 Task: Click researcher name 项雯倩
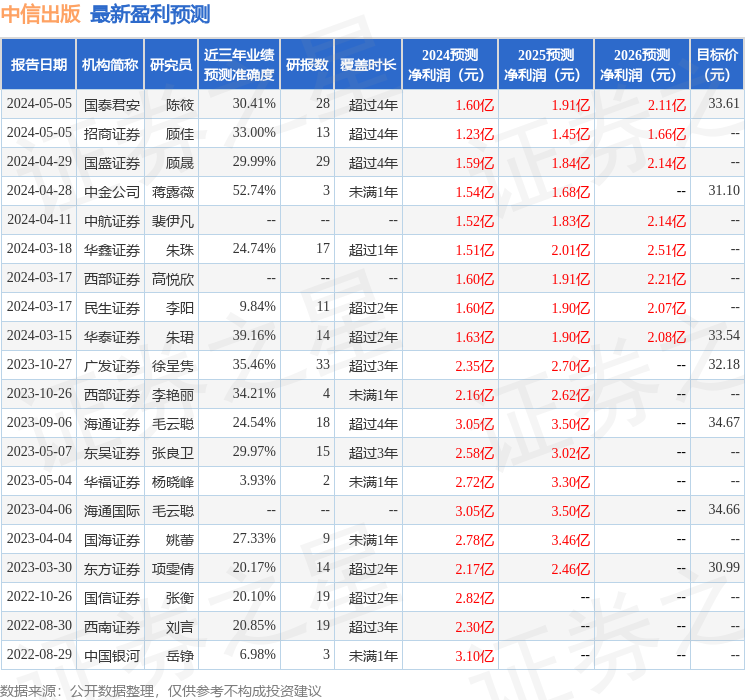pyautogui.click(x=173, y=568)
